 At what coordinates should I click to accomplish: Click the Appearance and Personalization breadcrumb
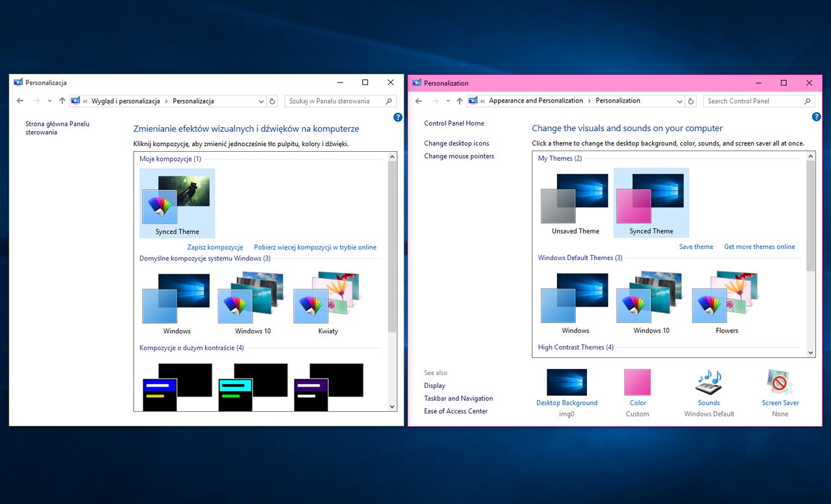click(536, 101)
